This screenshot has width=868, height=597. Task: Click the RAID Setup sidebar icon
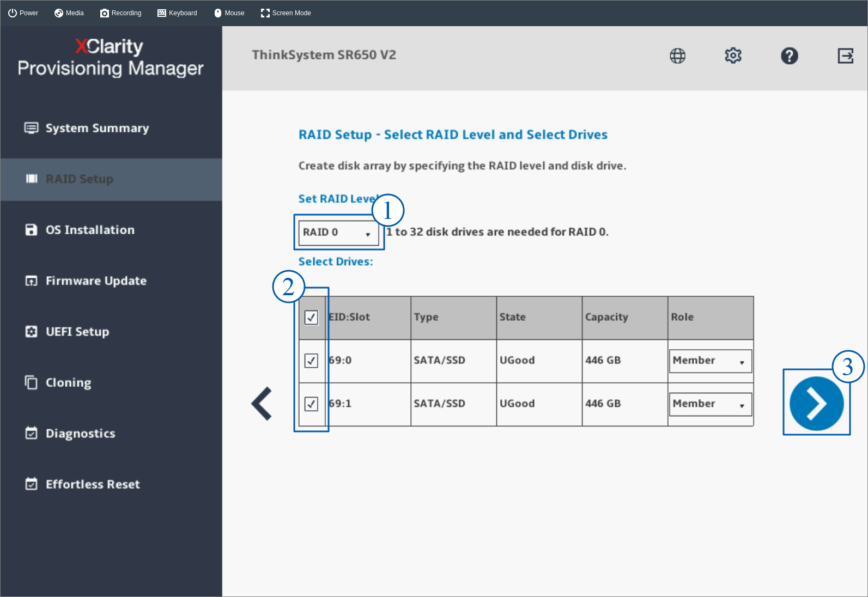[32, 179]
